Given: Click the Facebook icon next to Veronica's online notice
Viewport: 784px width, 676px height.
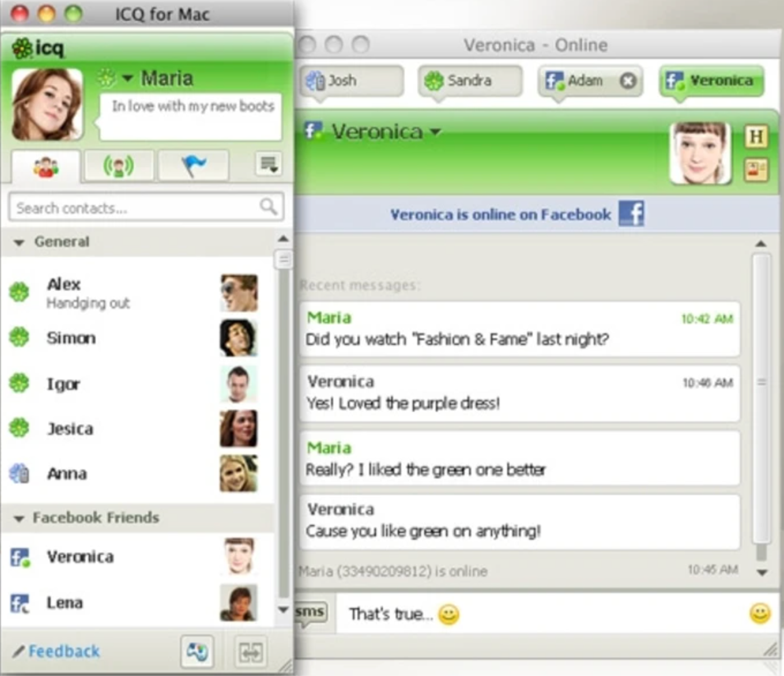Looking at the screenshot, I should 632,214.
